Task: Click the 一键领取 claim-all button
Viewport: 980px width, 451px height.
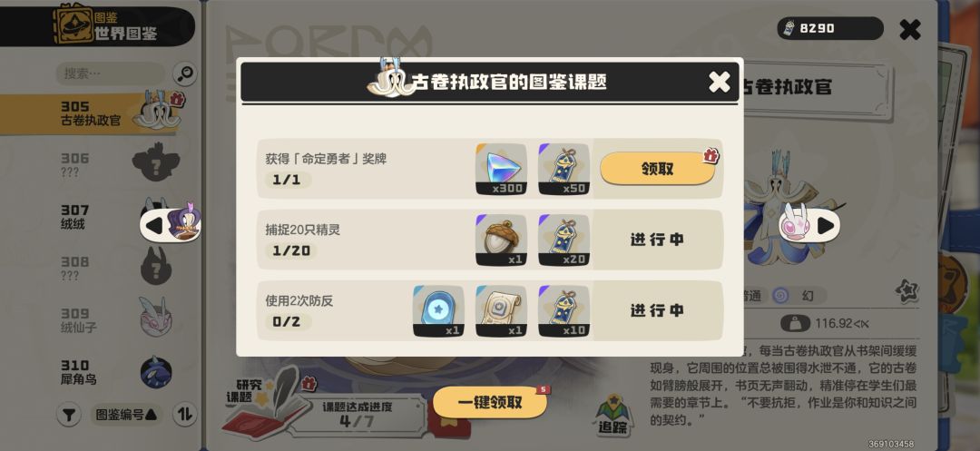Action: 490,402
